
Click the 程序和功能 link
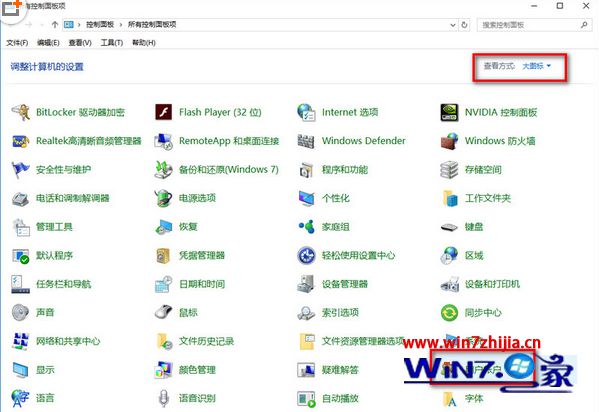345,169
